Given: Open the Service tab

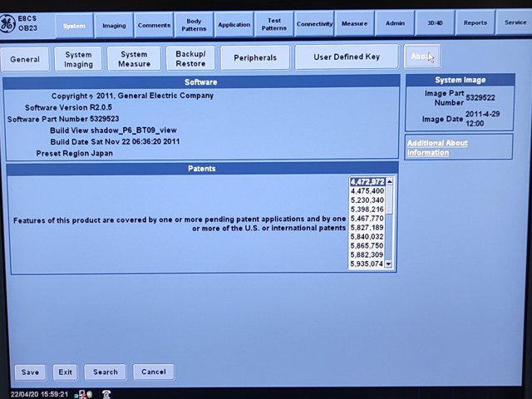Looking at the screenshot, I should 515,23.
